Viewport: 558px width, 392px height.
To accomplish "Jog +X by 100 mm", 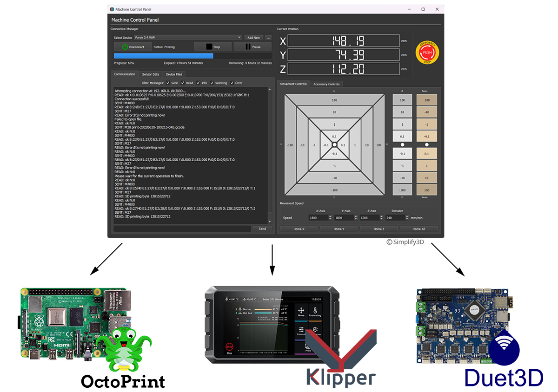I will click(379, 145).
